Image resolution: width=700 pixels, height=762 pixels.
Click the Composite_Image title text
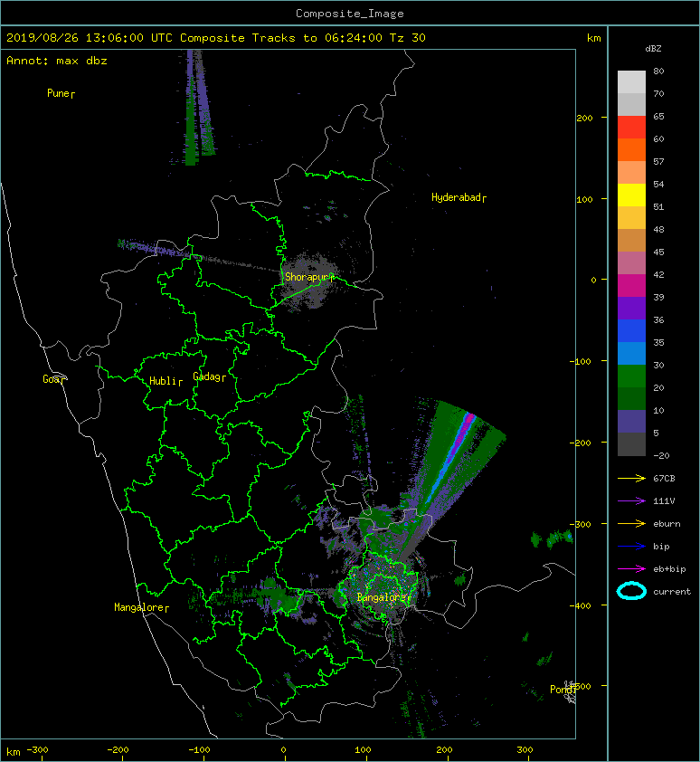coord(350,14)
